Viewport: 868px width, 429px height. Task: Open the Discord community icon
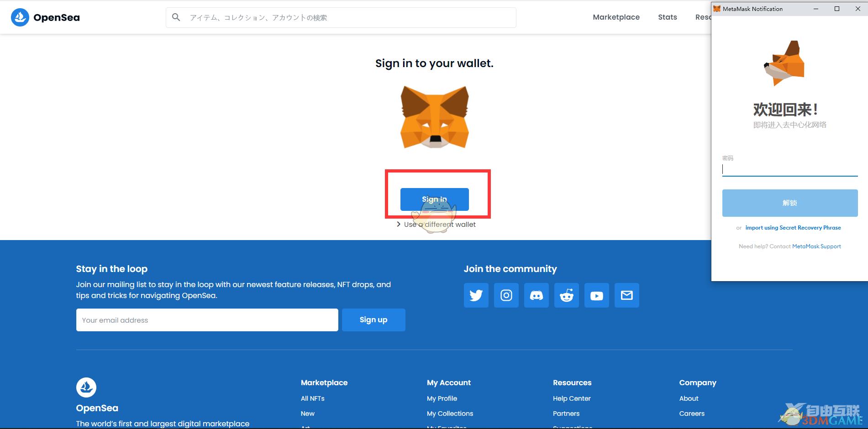click(536, 295)
